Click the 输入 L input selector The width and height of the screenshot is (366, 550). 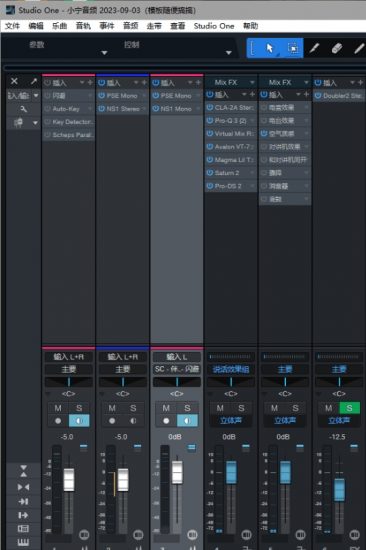(x=177, y=357)
